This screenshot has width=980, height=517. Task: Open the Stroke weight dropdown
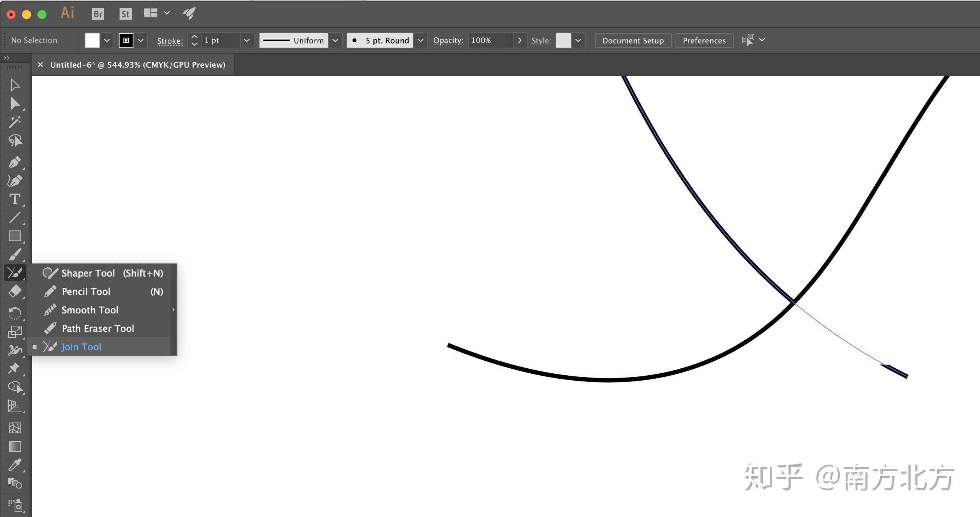coord(246,40)
